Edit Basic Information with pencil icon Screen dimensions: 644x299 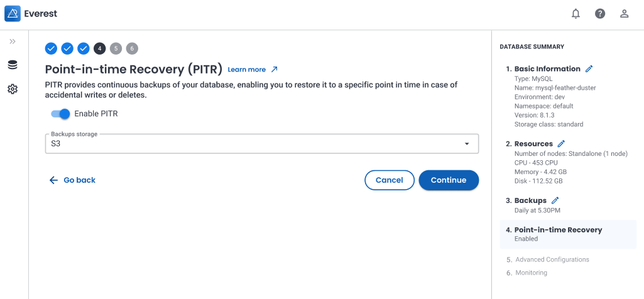[589, 68]
